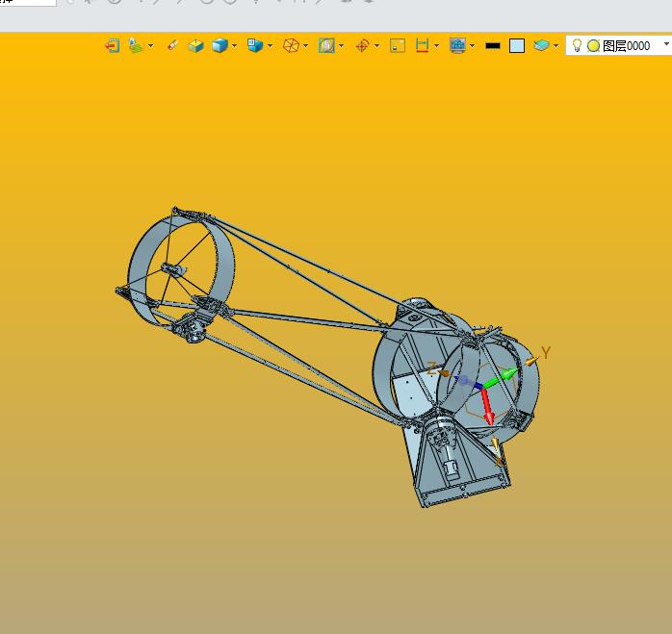This screenshot has width=672, height=634.
Task: Click the orange Z axis label
Action: [x=432, y=368]
